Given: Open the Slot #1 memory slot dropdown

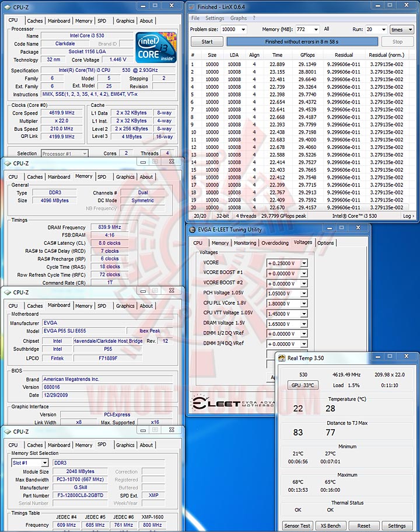Looking at the screenshot, I should [x=45, y=463].
